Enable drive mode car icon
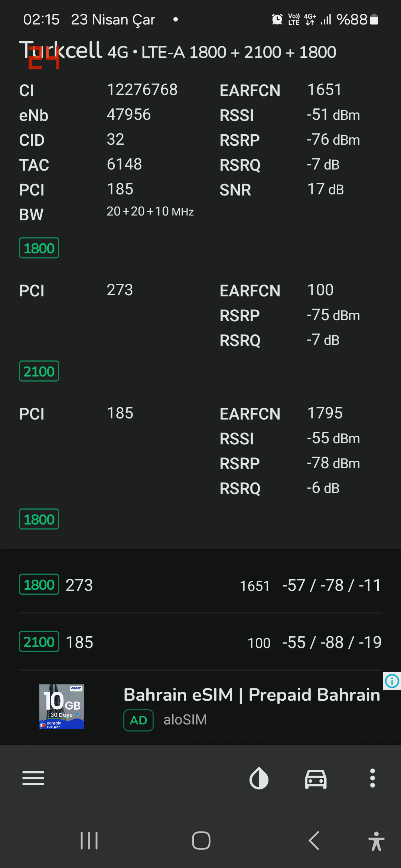This screenshot has width=401, height=868. pyautogui.click(x=316, y=778)
